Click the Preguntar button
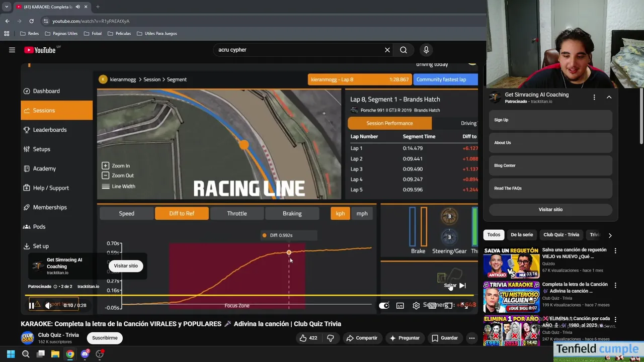This screenshot has width=644, height=362. [404, 338]
